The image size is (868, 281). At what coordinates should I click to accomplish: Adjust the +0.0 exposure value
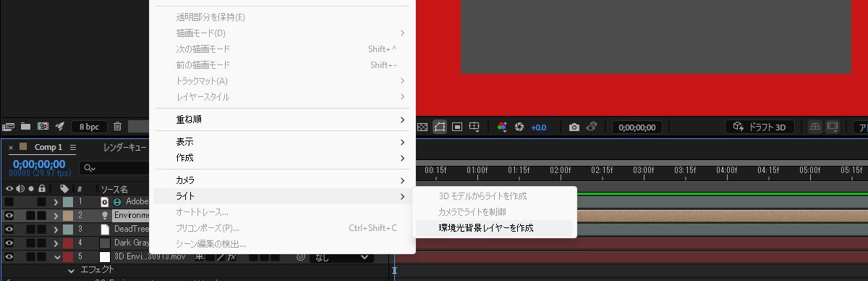point(539,127)
